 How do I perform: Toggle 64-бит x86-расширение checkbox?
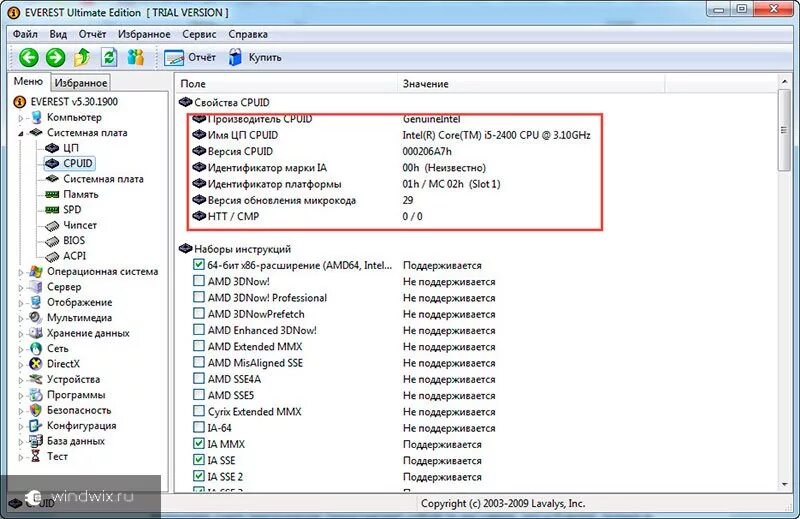tap(199, 265)
